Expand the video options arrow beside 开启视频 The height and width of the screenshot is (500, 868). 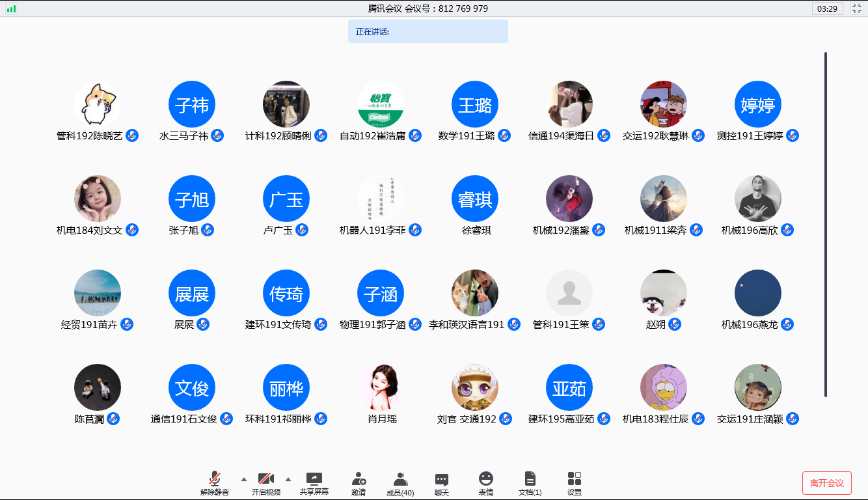click(x=288, y=479)
